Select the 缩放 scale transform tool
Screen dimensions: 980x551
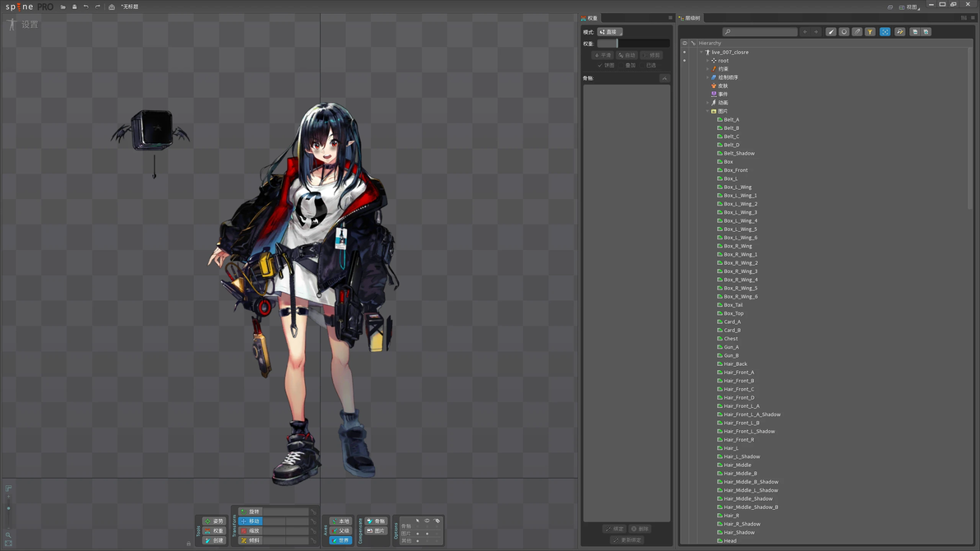[250, 531]
